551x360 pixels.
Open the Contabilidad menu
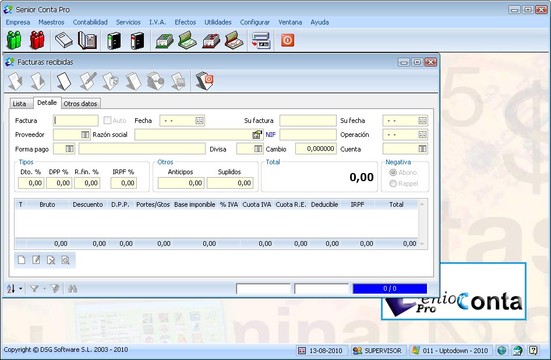[x=90, y=22]
